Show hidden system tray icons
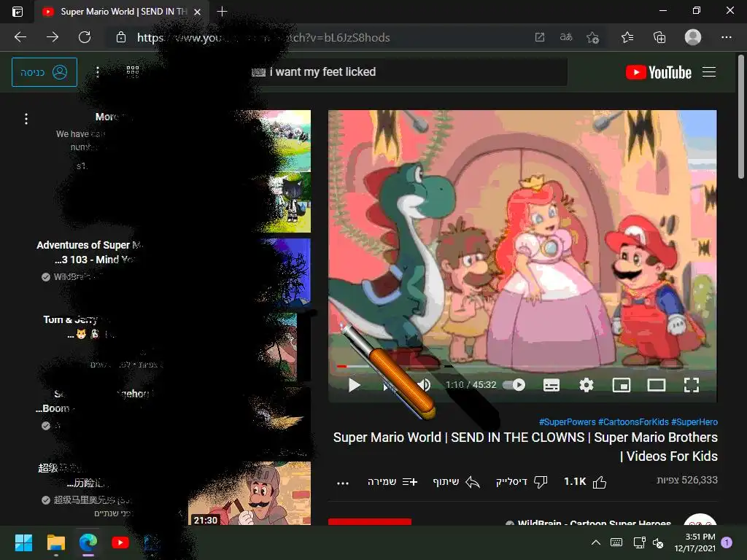Viewport: 747px width, 560px height. [596, 542]
